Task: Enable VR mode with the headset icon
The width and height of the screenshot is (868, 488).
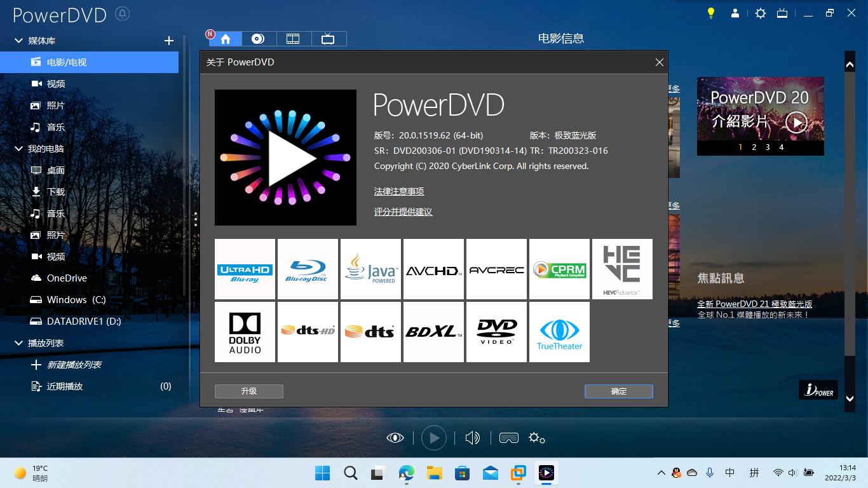Action: (x=509, y=438)
